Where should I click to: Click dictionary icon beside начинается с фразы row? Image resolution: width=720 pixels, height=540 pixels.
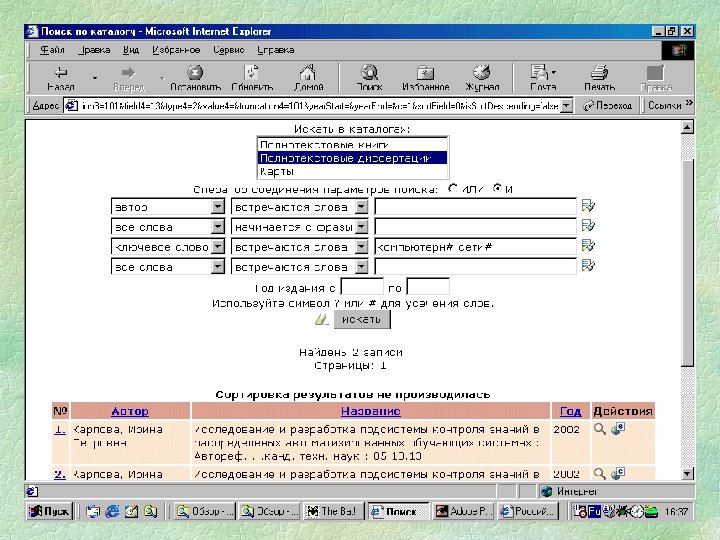[588, 225]
